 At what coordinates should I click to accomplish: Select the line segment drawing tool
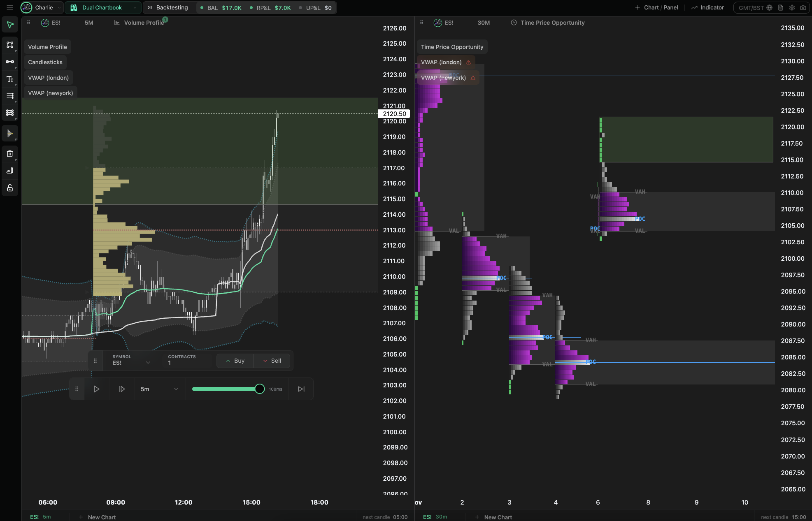(x=10, y=62)
